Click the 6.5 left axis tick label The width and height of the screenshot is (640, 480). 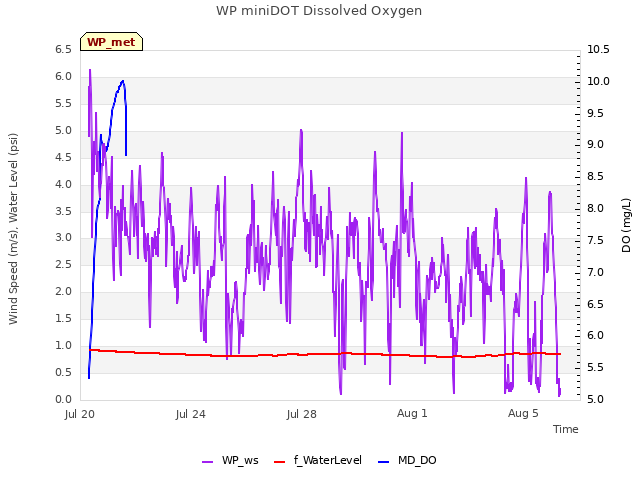(63, 49)
